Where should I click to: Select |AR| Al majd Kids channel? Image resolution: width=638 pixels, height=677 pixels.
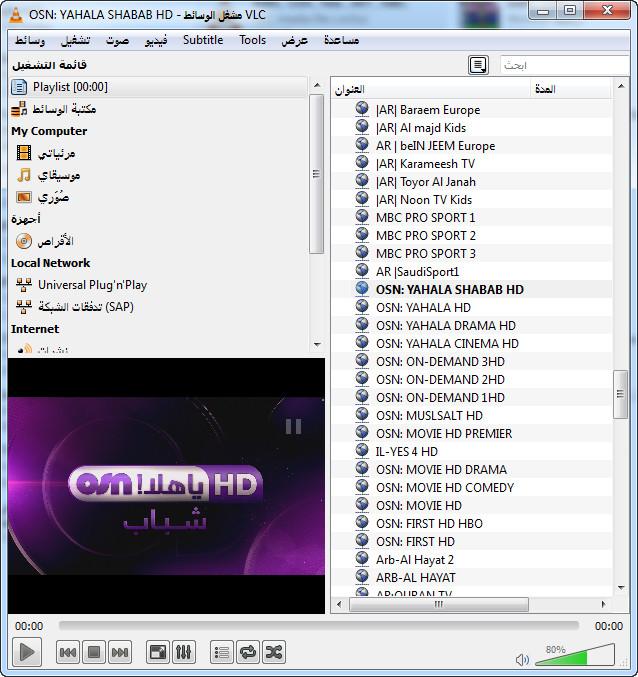472,128
